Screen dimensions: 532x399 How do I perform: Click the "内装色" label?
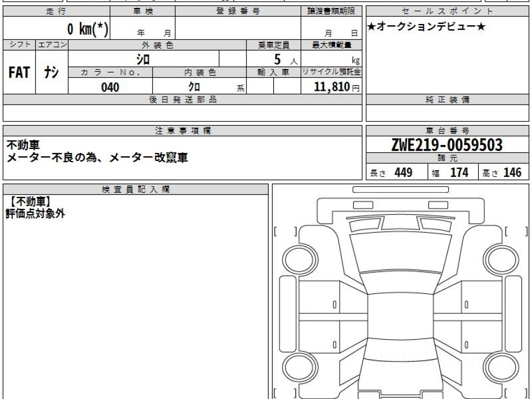pos(199,72)
